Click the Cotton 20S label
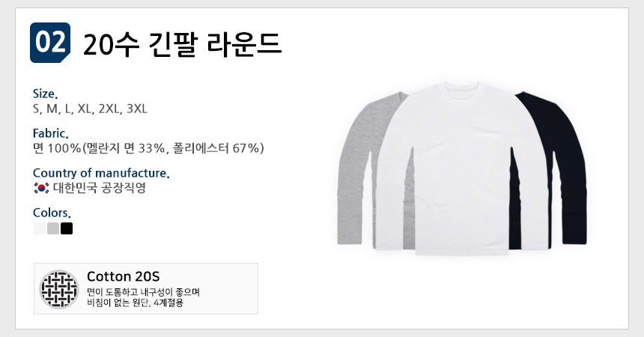Image resolution: width=644 pixels, height=337 pixels. 124,276
